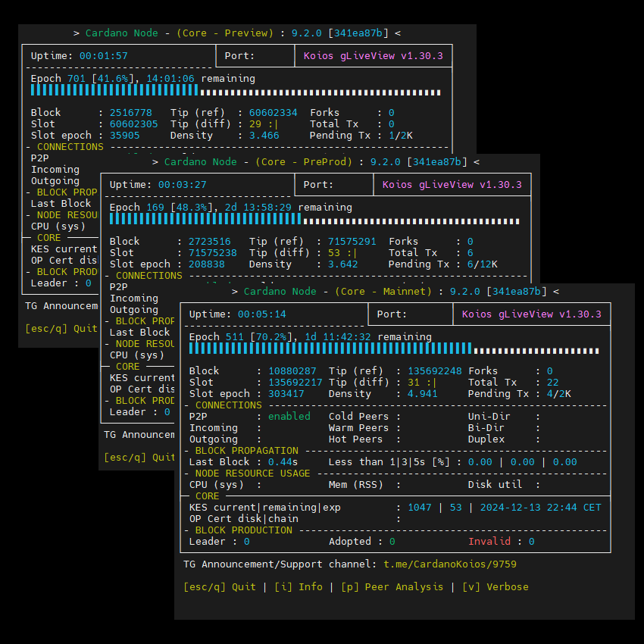Select PreProd epoch remaining 2d 13:58:29
The width and height of the screenshot is (644, 644).
point(258,208)
